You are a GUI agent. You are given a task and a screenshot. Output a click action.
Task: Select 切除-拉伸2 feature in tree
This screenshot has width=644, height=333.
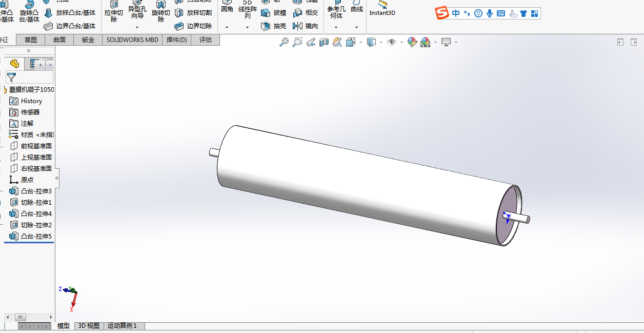pos(30,225)
